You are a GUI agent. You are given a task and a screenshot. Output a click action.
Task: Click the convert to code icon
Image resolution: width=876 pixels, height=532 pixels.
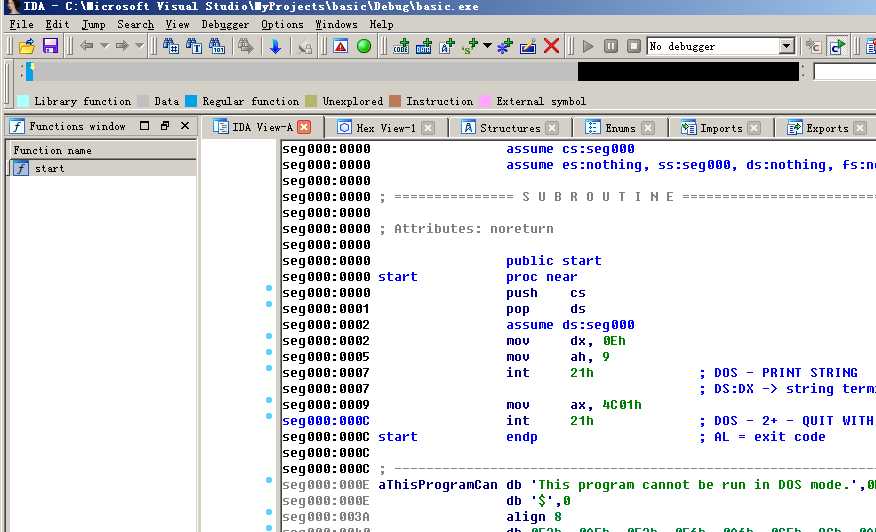click(401, 46)
